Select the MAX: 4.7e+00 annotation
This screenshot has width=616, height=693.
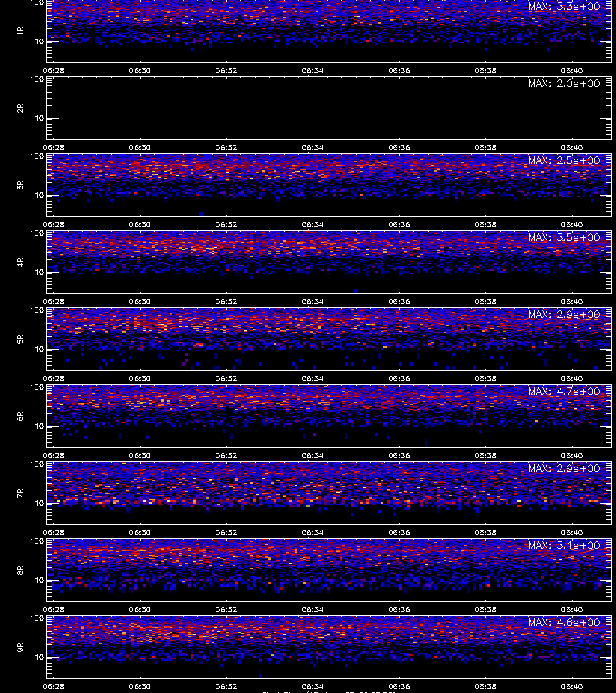[x=564, y=391]
